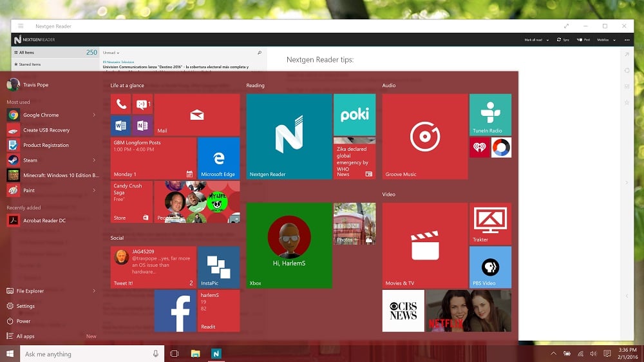Screen dimensions: 644x362
Task: Show hidden system tray icons
Action: tap(553, 354)
